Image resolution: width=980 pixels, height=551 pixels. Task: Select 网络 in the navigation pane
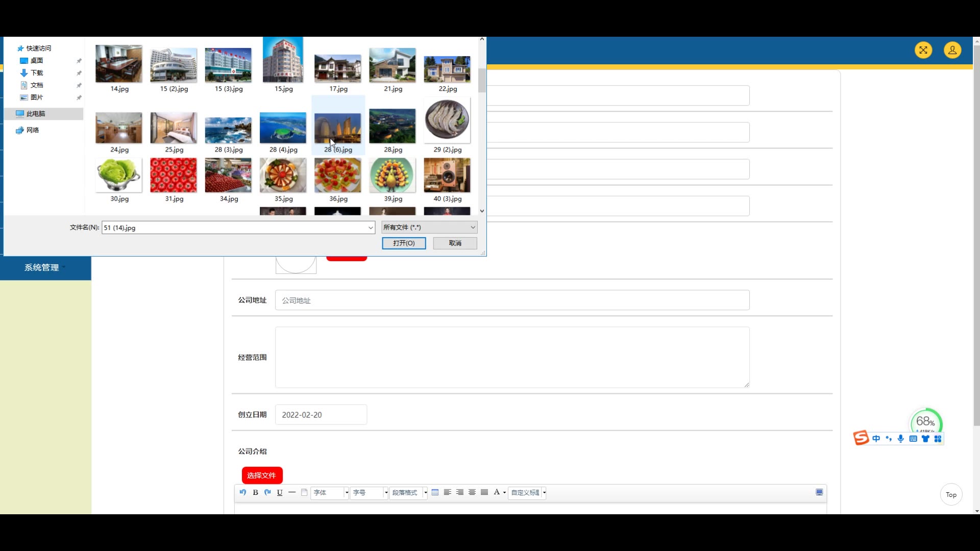[33, 130]
